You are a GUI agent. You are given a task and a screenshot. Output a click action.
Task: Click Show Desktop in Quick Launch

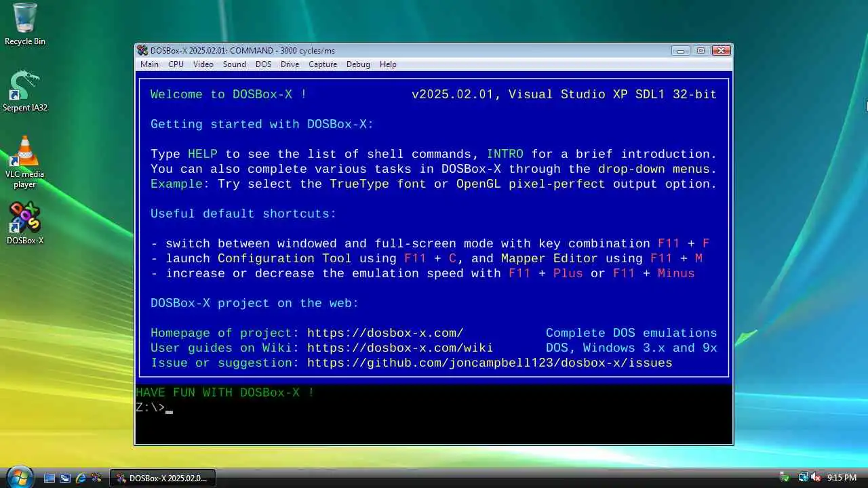(x=50, y=478)
